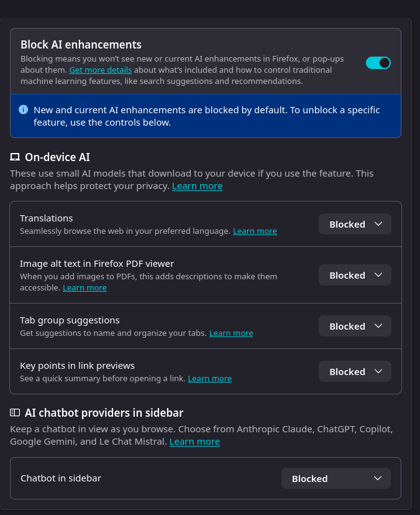Screen dimensions: 420x515
Task: Click the laptop icon beside On-device AI
Action: click(x=15, y=157)
